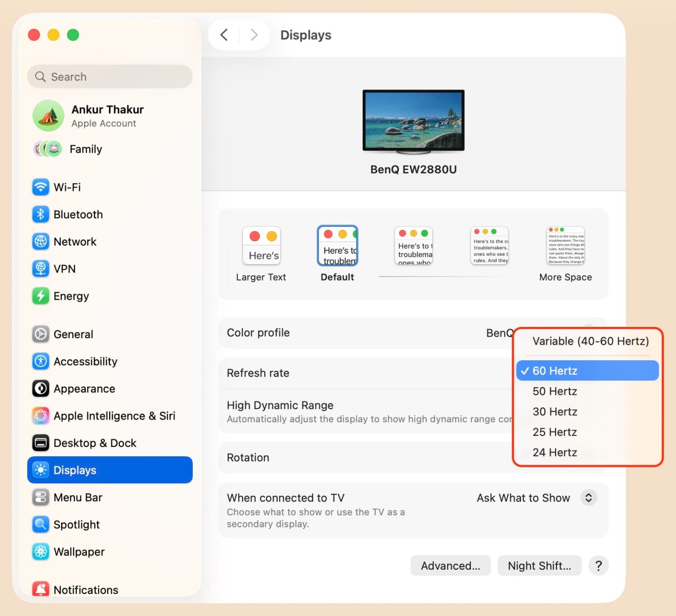Click the Desktop & Dock icon
Image resolution: width=676 pixels, height=616 pixels.
point(40,443)
